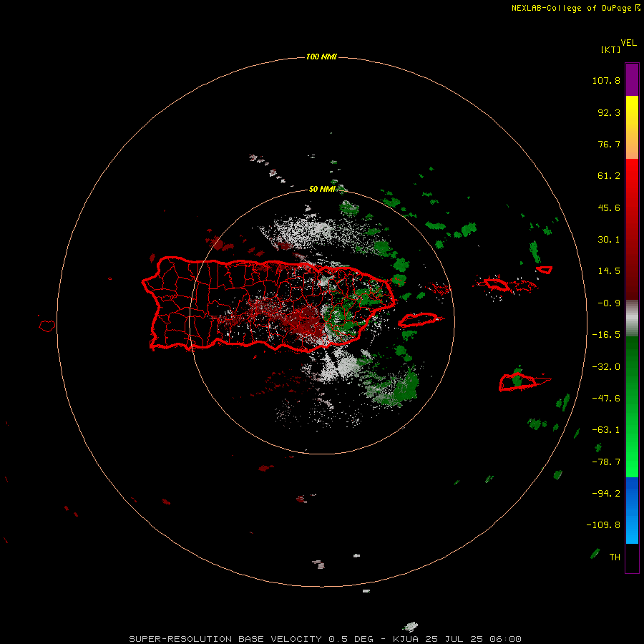
Task: Click the VEL legend title
Action: click(628, 43)
